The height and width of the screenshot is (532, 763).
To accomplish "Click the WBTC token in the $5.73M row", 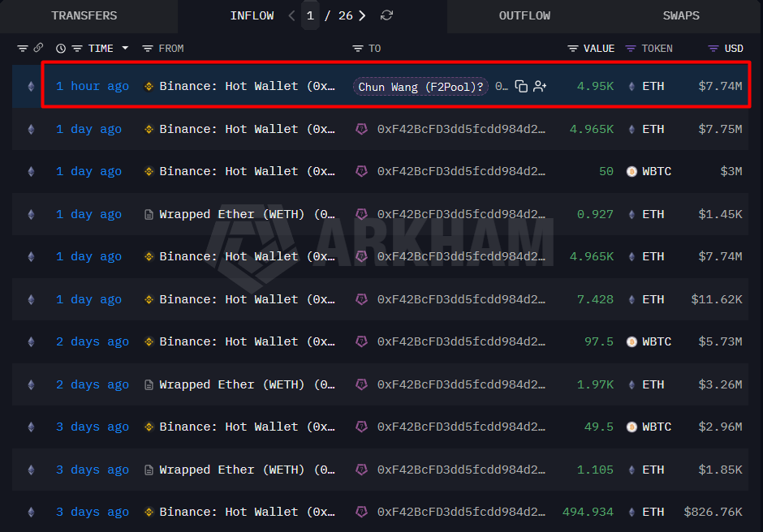I will click(657, 342).
